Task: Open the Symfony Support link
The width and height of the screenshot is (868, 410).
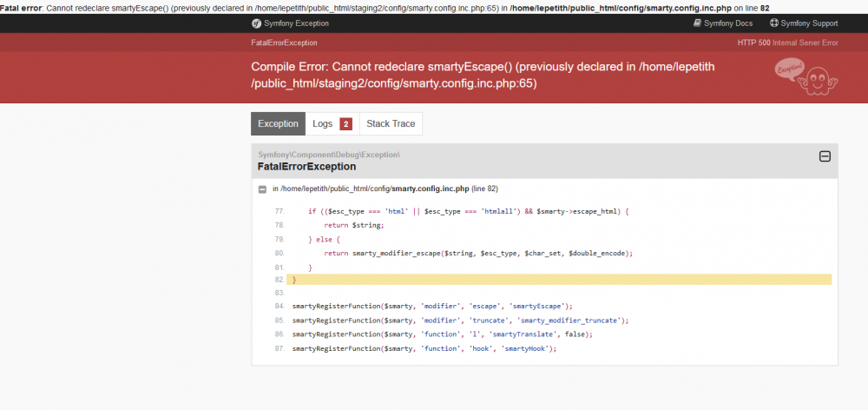Action: pyautogui.click(x=809, y=23)
